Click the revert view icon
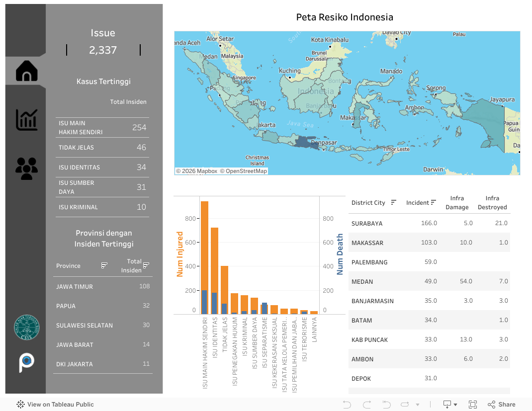Image resolution: width=532 pixels, height=411 pixels. pyautogui.click(x=386, y=404)
